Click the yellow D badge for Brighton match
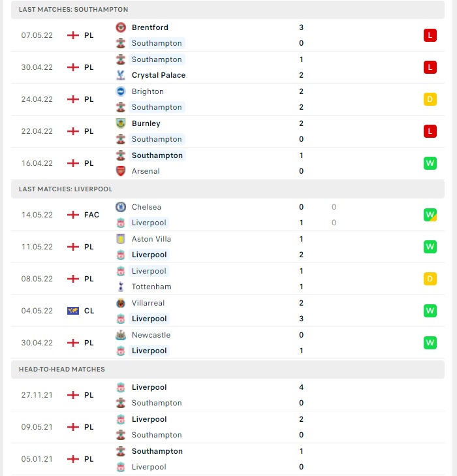Screen dimensions: 457x476 [x=430, y=99]
